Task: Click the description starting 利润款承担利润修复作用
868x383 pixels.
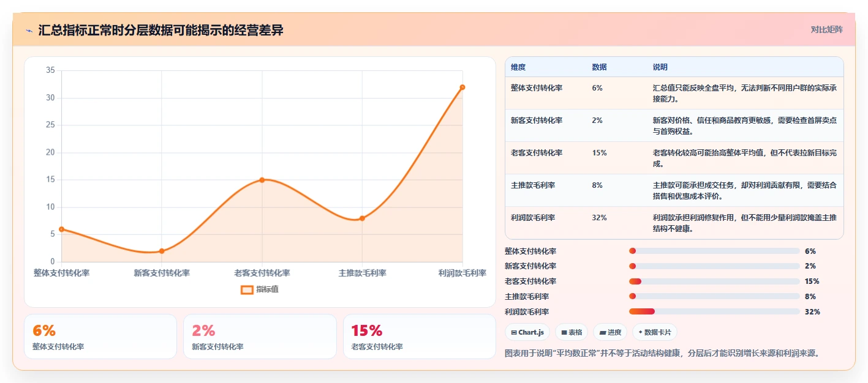Action: [x=744, y=223]
